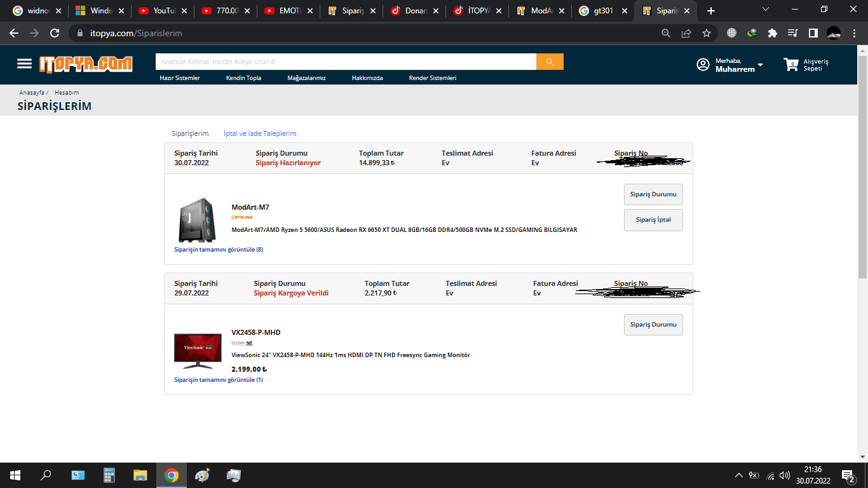Open Windows taskbar search
The image size is (868, 488).
pos(46,475)
